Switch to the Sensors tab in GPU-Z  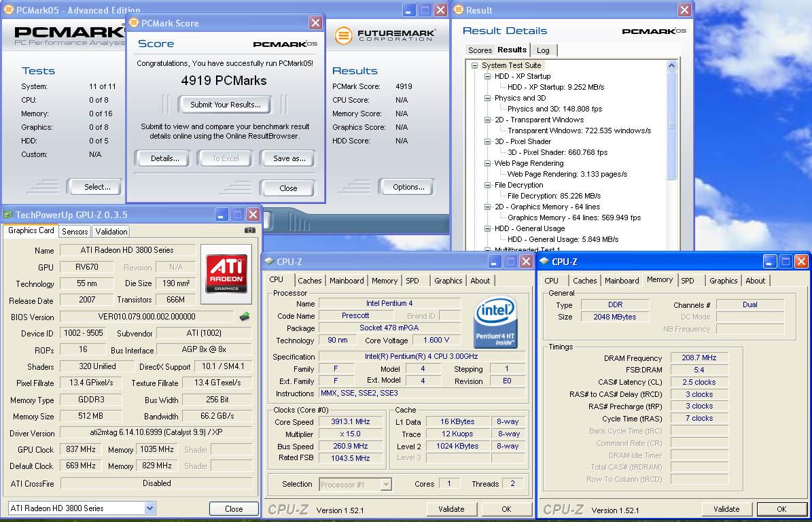(x=75, y=232)
